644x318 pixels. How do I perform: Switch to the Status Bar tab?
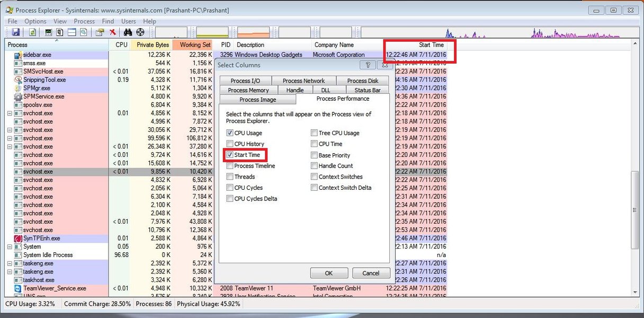pyautogui.click(x=368, y=90)
